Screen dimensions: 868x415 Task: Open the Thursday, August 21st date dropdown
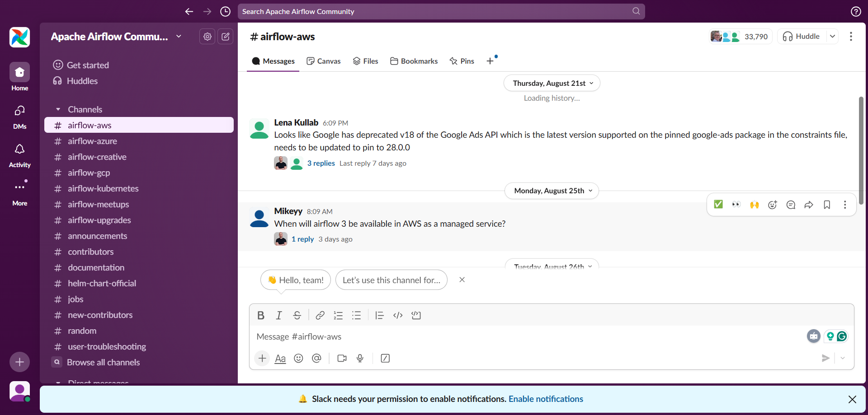point(552,83)
